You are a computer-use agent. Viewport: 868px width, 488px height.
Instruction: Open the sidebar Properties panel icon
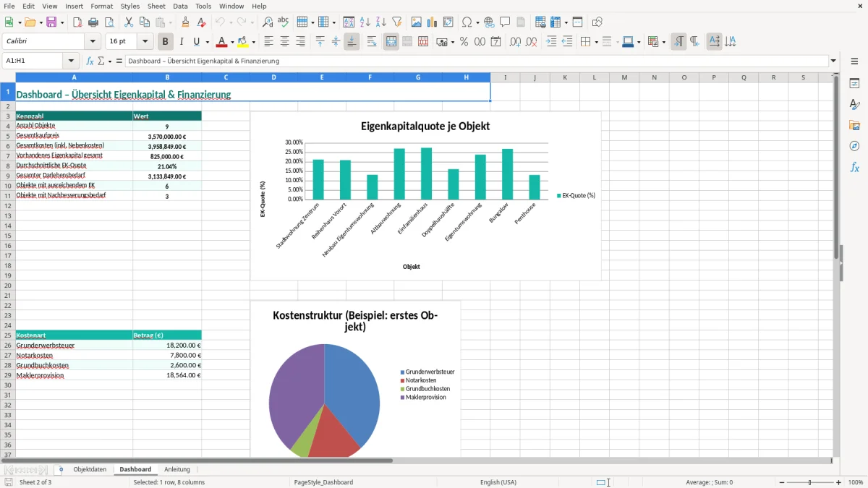[854, 84]
